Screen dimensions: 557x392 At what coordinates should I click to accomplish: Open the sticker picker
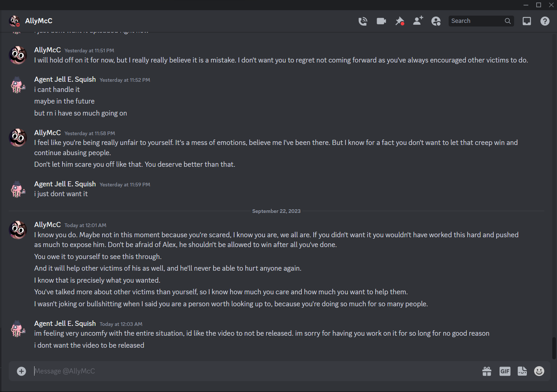[522, 371]
